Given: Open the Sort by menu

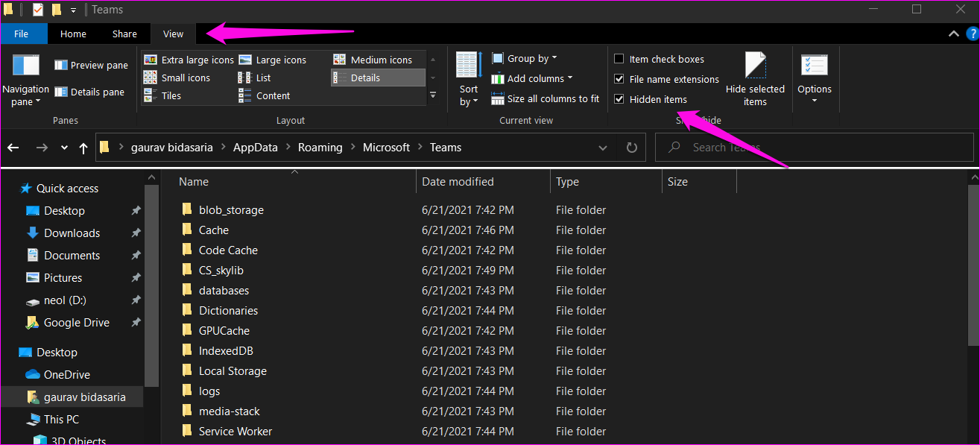Looking at the screenshot, I should [x=469, y=80].
